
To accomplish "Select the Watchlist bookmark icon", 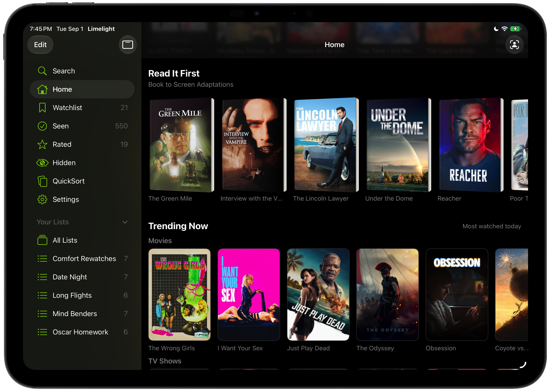I will coord(42,108).
